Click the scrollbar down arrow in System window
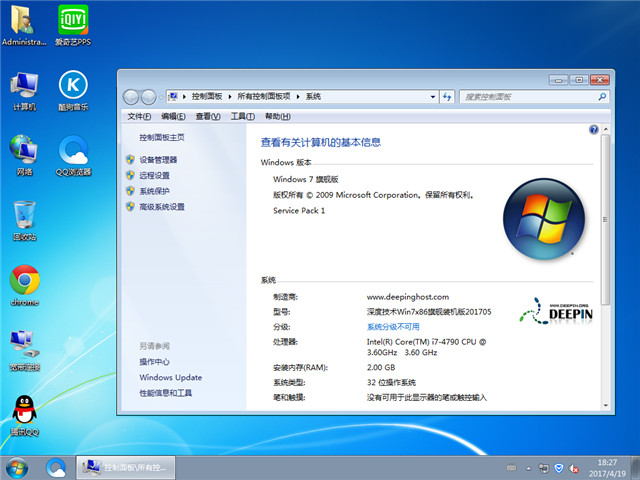The height and width of the screenshot is (480, 640). [606, 405]
